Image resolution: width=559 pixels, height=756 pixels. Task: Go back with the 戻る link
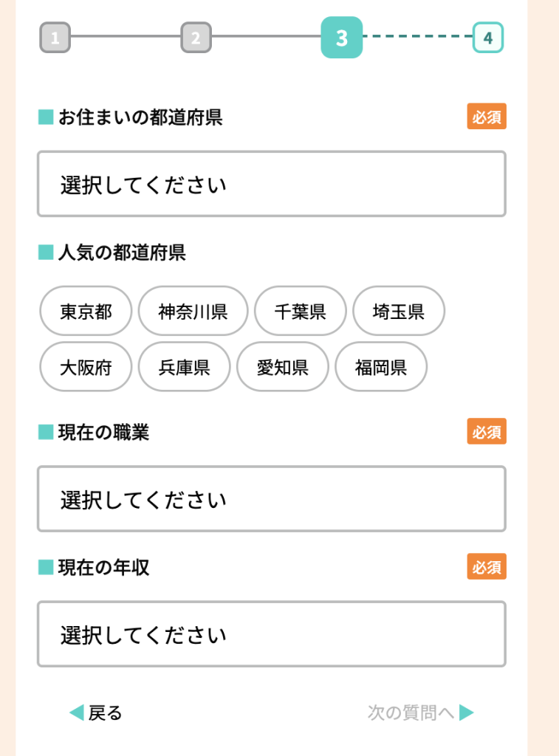(105, 712)
